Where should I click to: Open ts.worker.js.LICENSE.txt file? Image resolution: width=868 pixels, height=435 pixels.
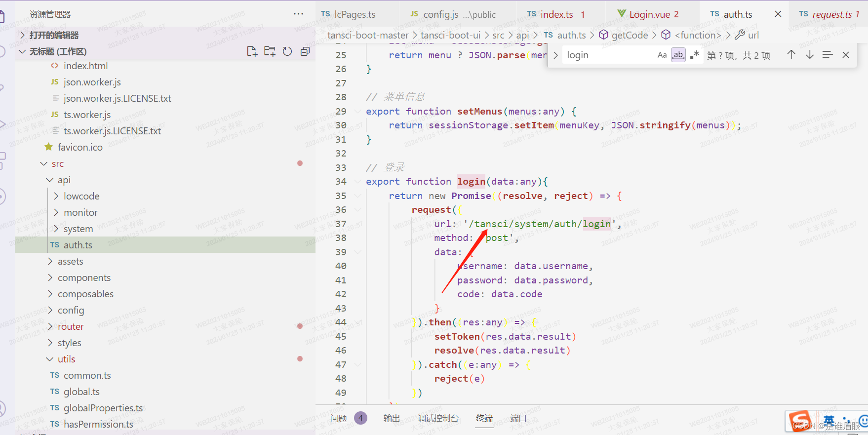click(x=112, y=131)
